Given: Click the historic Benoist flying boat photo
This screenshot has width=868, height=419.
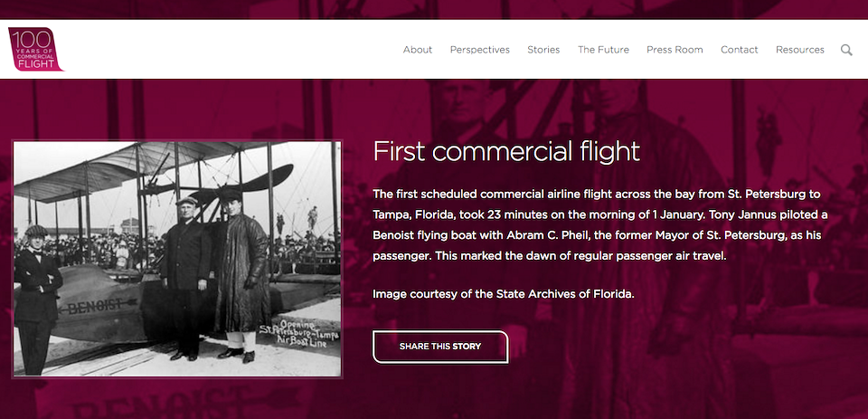Looking at the screenshot, I should [177, 258].
